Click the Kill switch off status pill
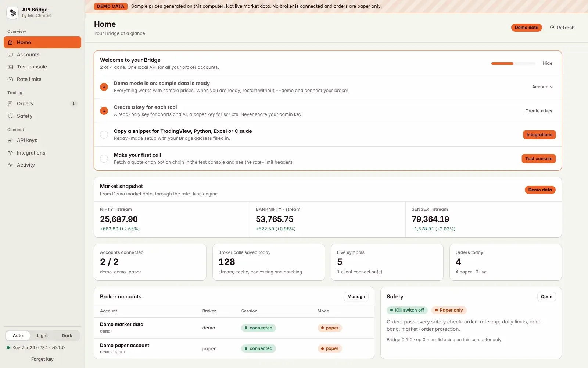 407,310
